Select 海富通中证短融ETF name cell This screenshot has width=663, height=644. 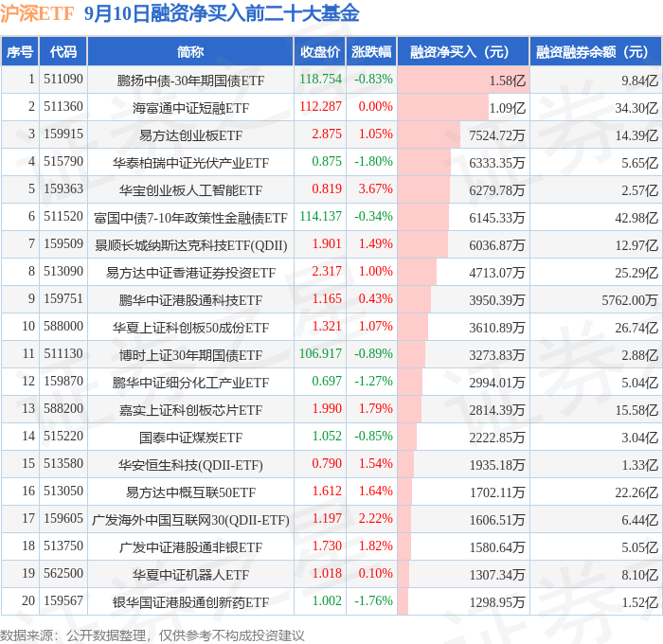coord(190,107)
